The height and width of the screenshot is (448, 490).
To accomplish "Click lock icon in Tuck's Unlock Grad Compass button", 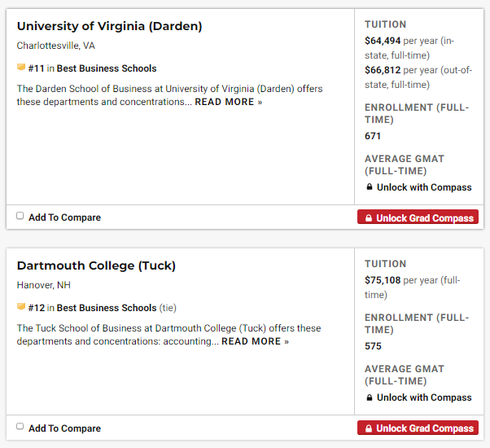I will [x=368, y=428].
